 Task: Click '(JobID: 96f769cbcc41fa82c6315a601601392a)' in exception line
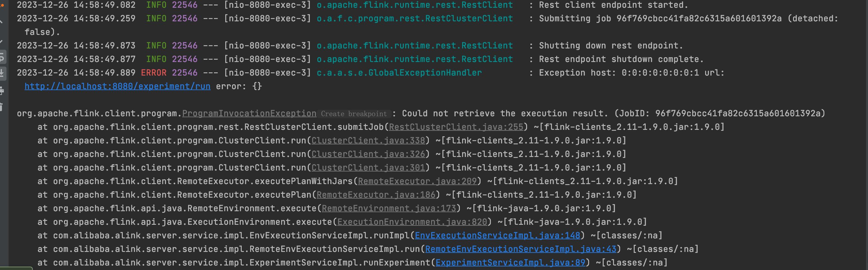[x=720, y=113]
